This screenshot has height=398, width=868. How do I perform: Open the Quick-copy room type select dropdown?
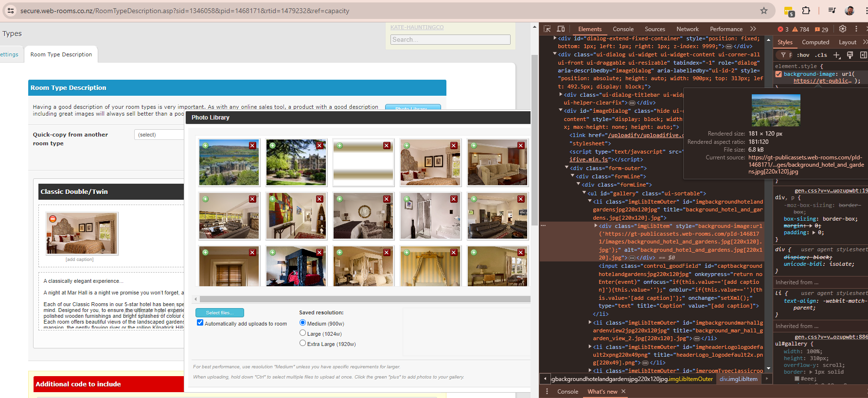(159, 135)
